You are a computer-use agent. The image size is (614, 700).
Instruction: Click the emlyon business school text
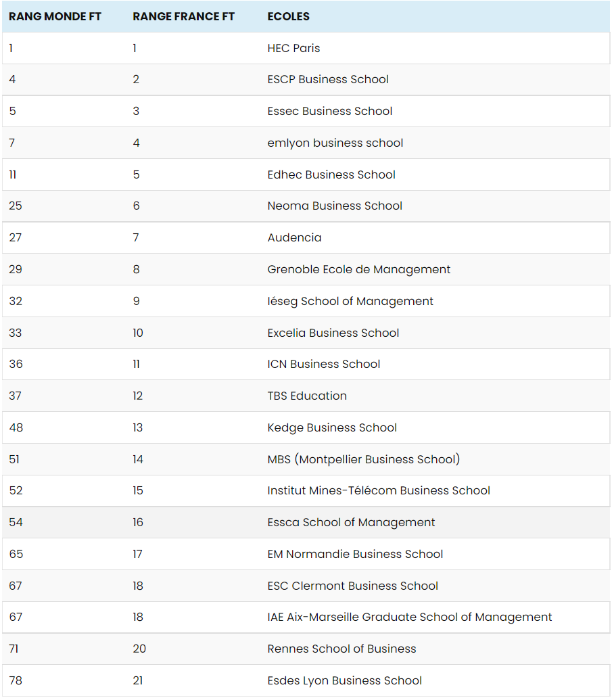[335, 143]
